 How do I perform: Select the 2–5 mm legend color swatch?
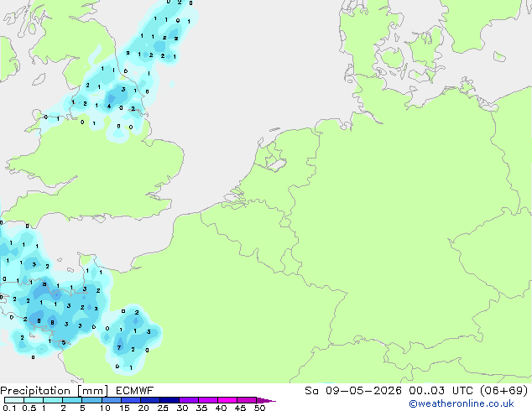tap(72, 400)
